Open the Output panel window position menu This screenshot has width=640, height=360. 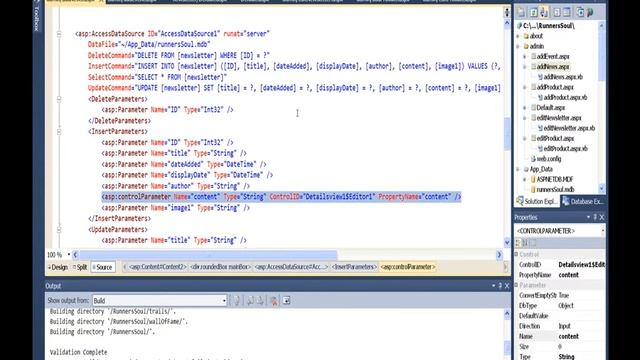point(493,286)
